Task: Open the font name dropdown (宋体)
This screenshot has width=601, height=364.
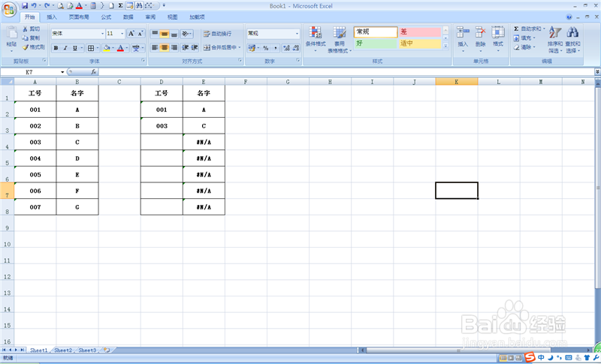Action: (x=102, y=34)
